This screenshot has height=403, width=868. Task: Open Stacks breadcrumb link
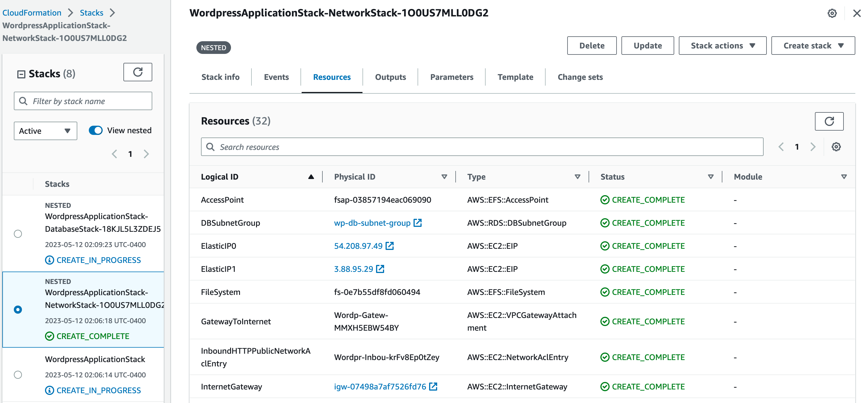(x=91, y=13)
